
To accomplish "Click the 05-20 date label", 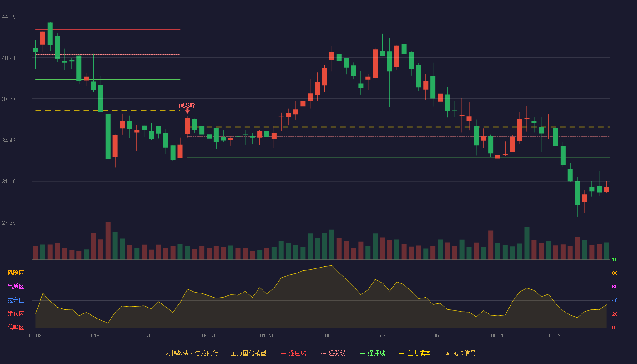I will pyautogui.click(x=382, y=335).
